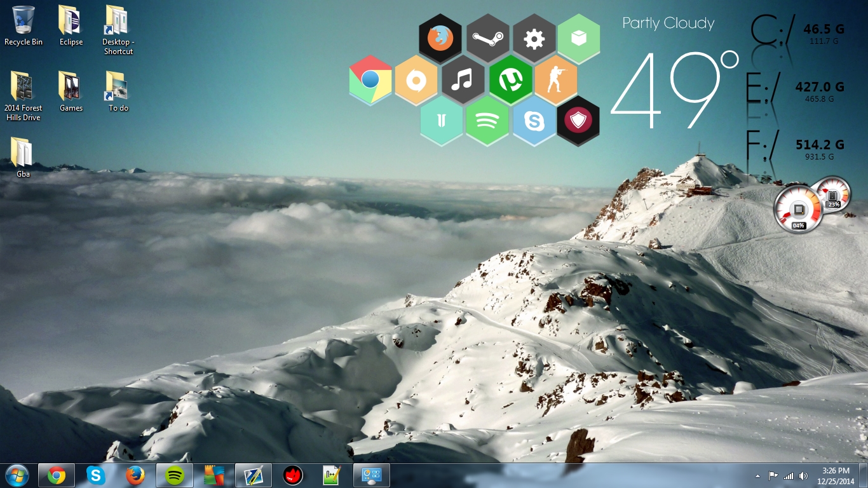Image resolution: width=868 pixels, height=488 pixels.
Task: Switch to Chrome in the taskbar
Action: 57,475
